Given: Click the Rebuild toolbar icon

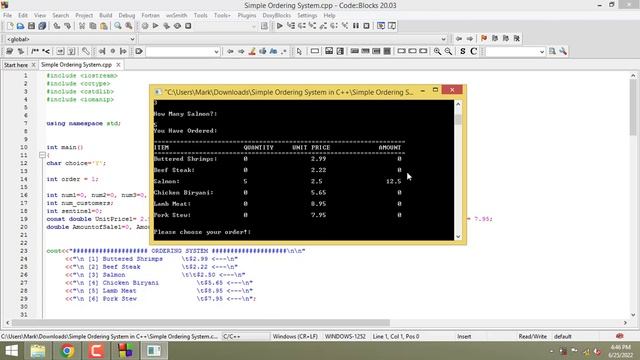Looking at the screenshot, I should [177, 26].
